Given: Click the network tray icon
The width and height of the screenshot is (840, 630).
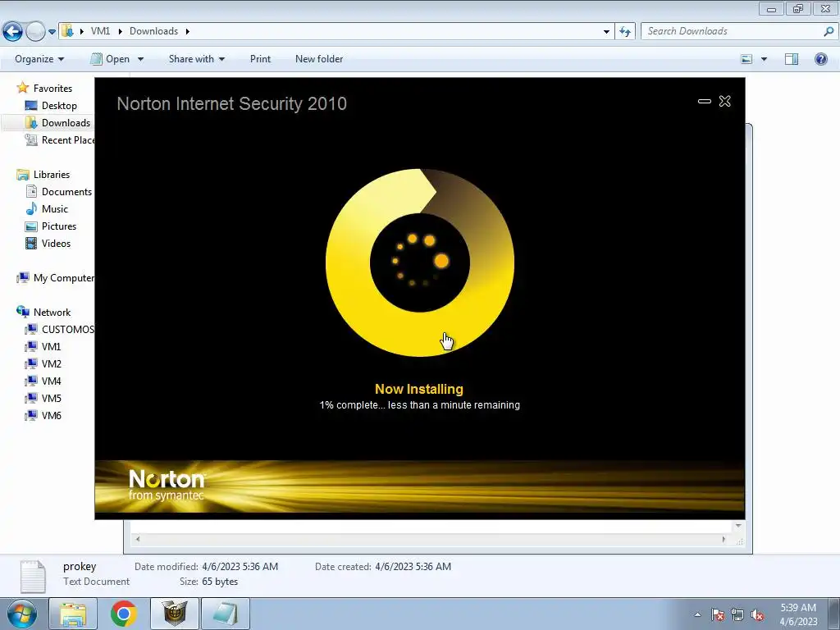Looking at the screenshot, I should [737, 614].
